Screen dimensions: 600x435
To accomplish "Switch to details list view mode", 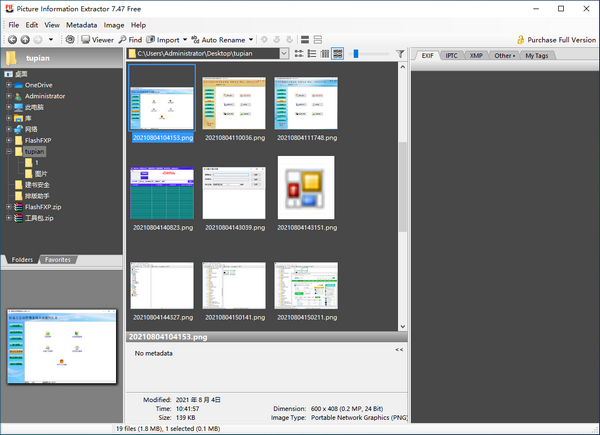I will click(x=312, y=53).
